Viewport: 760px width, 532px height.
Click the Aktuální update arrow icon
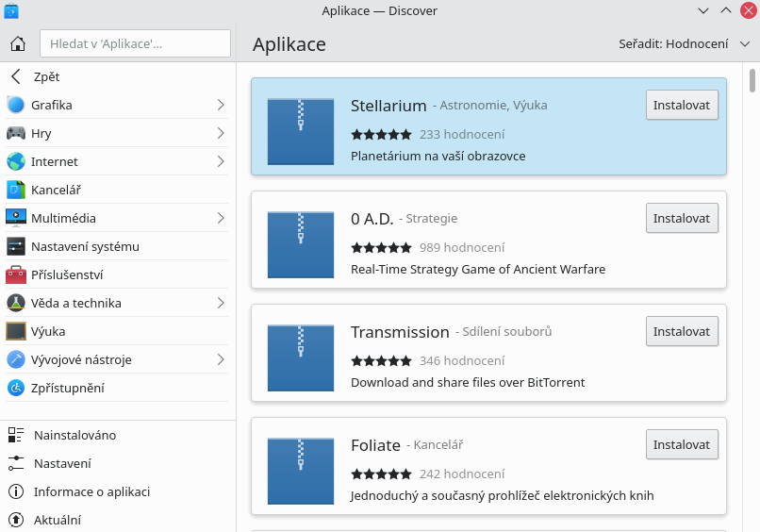pyautogui.click(x=15, y=520)
